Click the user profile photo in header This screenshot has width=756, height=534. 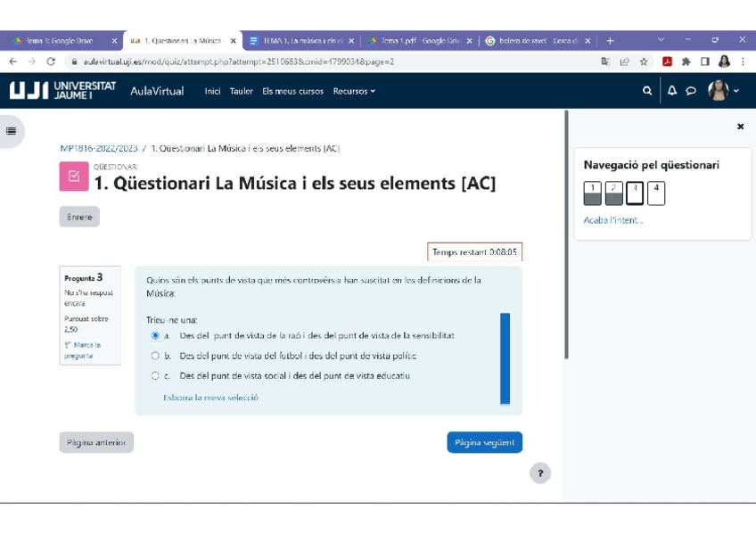718,91
